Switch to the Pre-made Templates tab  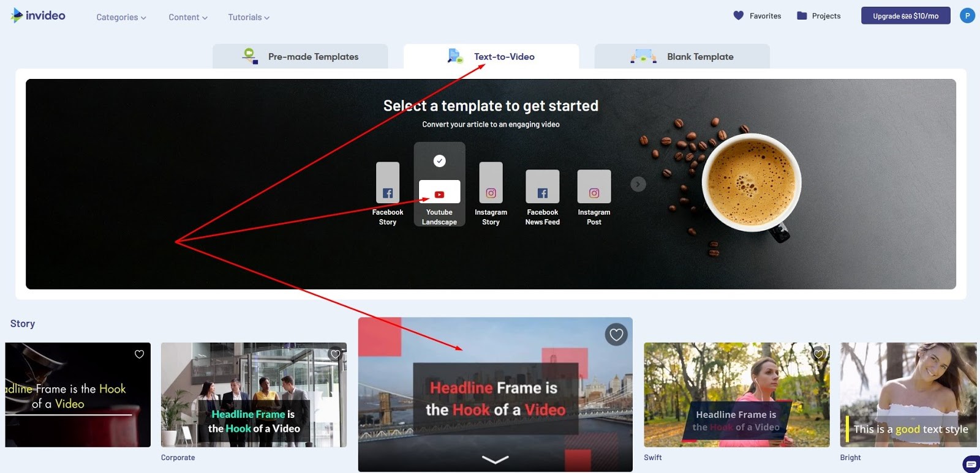[300, 56]
